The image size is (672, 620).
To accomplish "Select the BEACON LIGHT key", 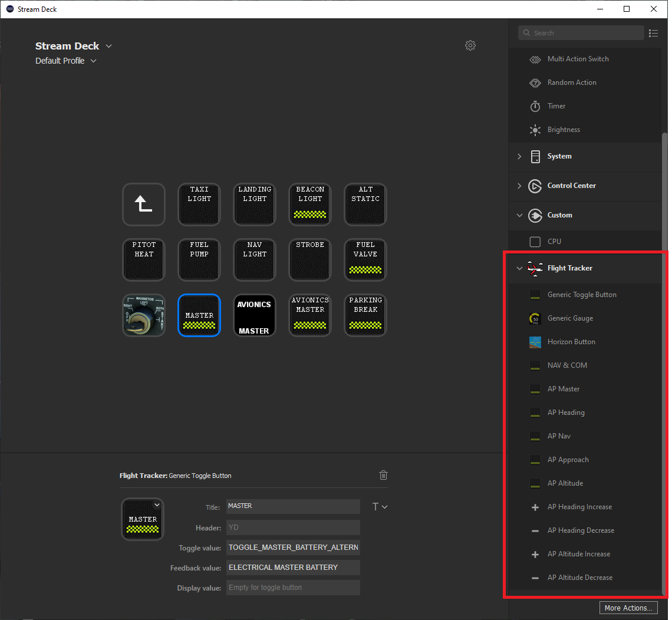I will point(310,205).
